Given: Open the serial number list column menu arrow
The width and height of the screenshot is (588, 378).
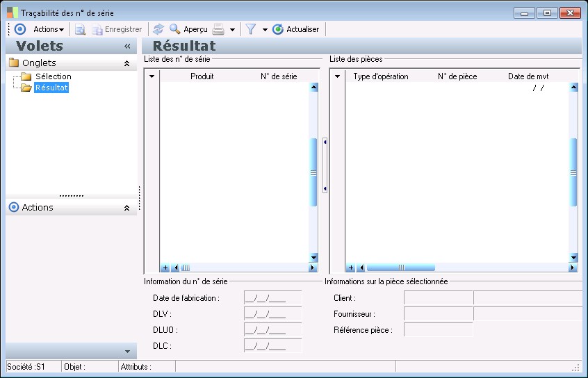Looking at the screenshot, I should [x=152, y=76].
